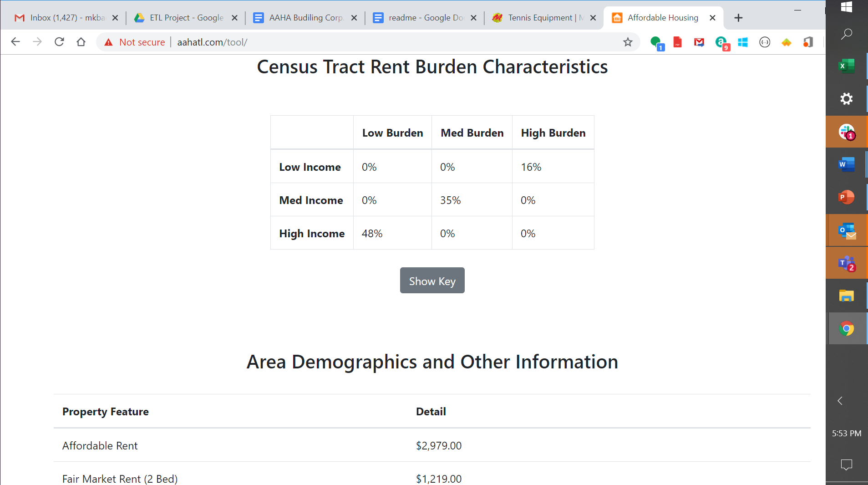Click the Area Demographics and Other Information heading

point(432,362)
